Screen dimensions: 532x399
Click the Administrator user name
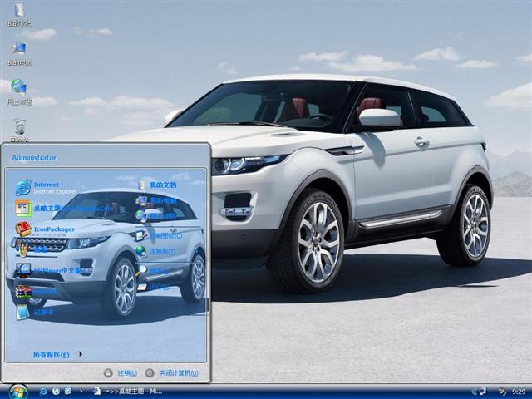(34, 158)
